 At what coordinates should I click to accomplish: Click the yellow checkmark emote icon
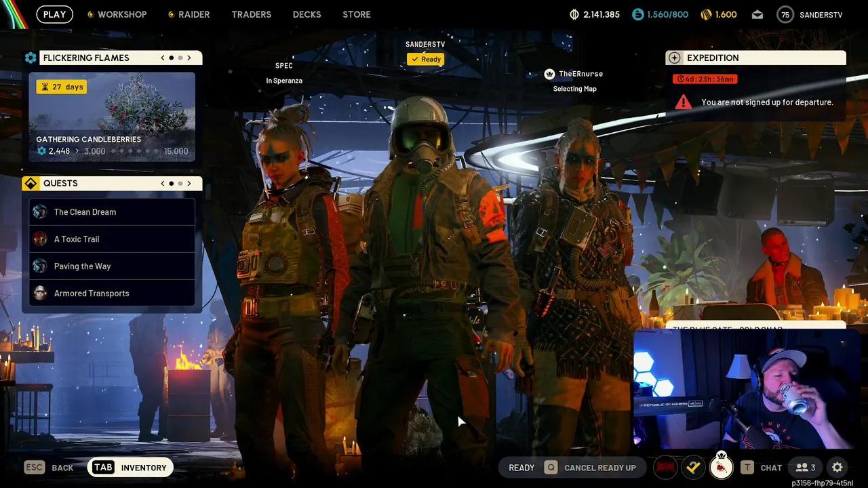693,468
